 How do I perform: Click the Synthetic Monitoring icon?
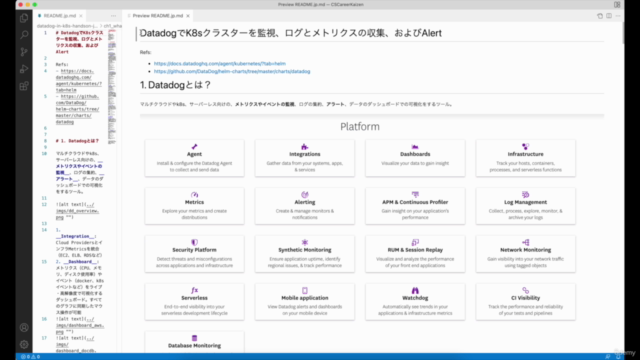[304, 242]
